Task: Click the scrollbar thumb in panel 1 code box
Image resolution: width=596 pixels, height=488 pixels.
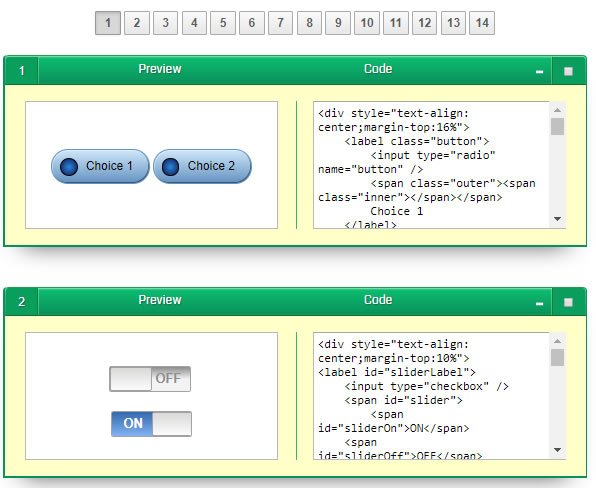Action: click(x=557, y=127)
